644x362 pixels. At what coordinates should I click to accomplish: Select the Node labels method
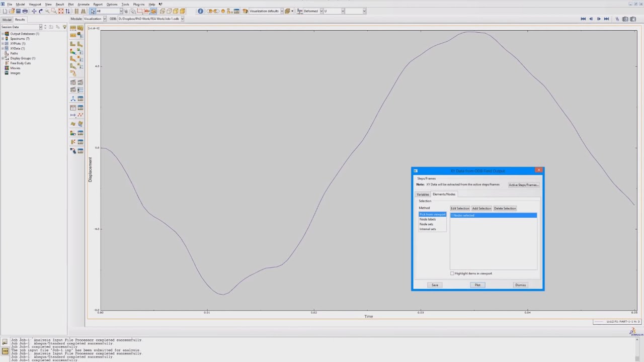click(x=428, y=219)
